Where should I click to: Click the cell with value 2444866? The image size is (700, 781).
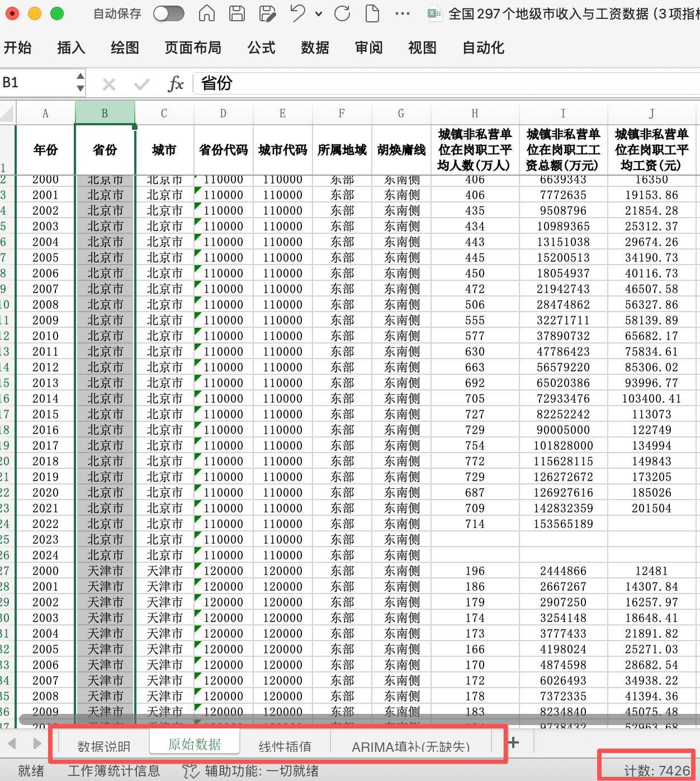pos(563,571)
